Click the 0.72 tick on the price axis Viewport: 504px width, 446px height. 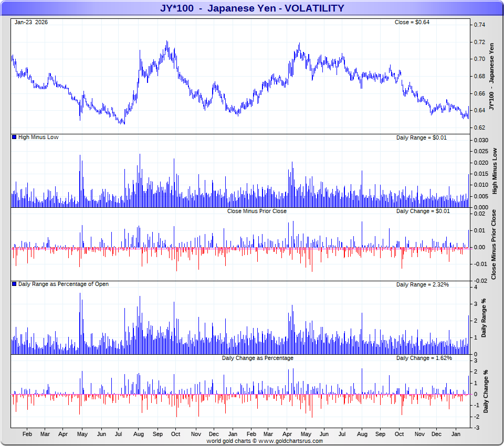click(479, 42)
